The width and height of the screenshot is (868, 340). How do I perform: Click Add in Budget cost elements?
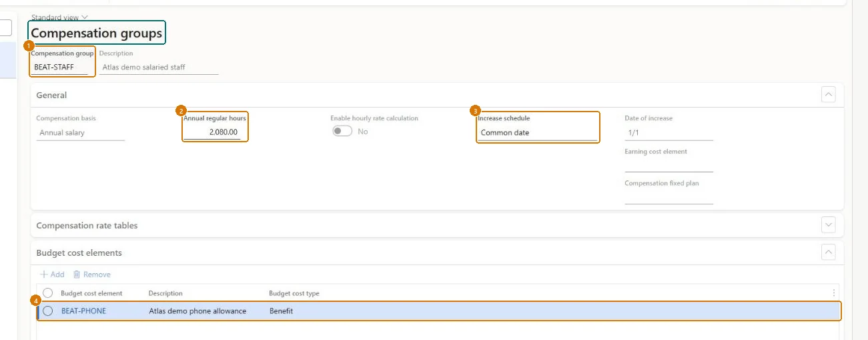click(x=52, y=275)
